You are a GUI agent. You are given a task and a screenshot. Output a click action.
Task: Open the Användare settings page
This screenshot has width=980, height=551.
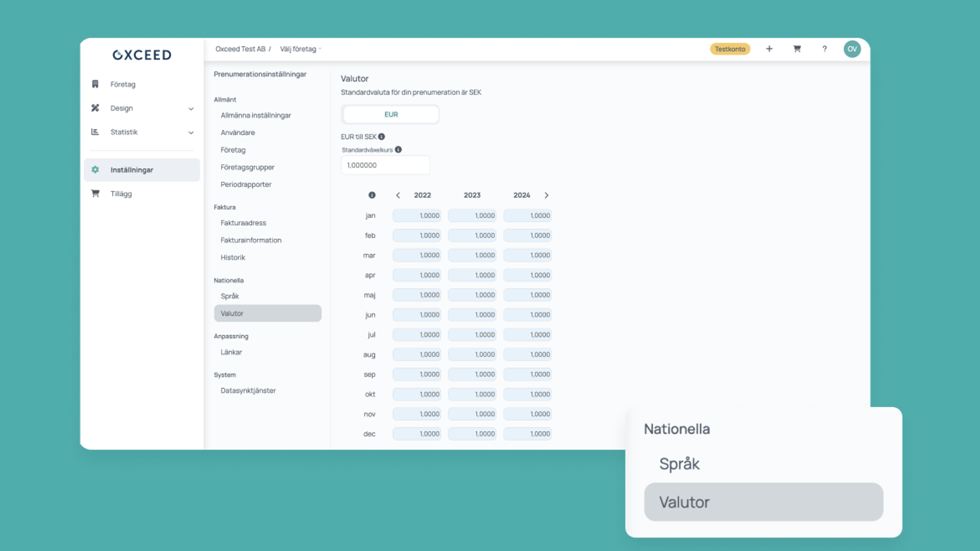[x=238, y=133]
